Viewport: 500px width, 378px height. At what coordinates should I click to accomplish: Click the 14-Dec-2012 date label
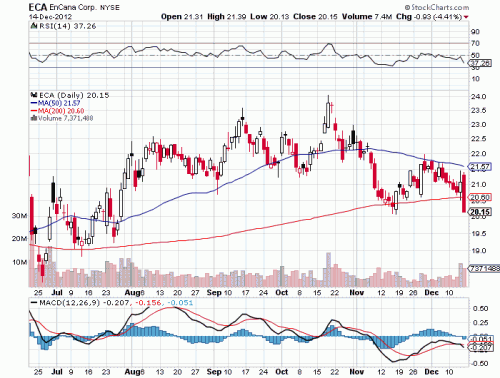click(50, 17)
